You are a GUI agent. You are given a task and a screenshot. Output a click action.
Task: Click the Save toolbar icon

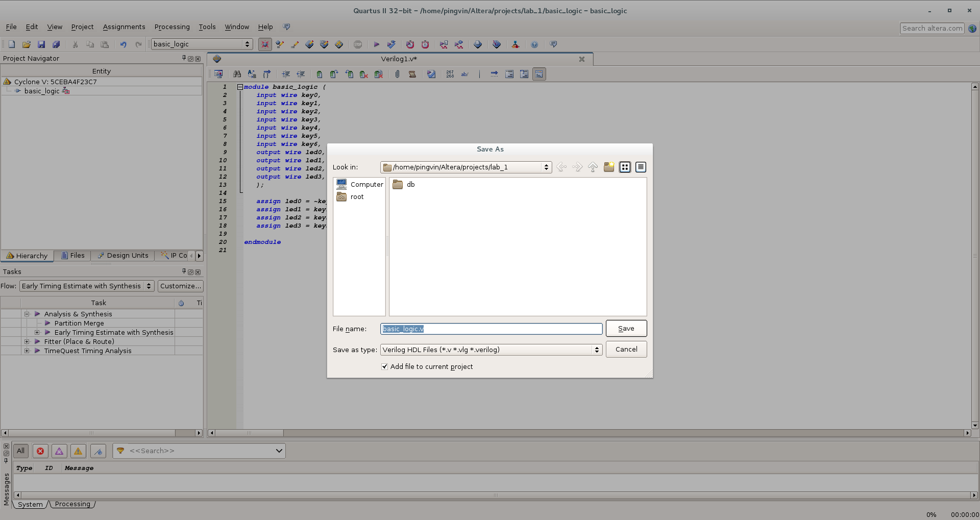41,44
